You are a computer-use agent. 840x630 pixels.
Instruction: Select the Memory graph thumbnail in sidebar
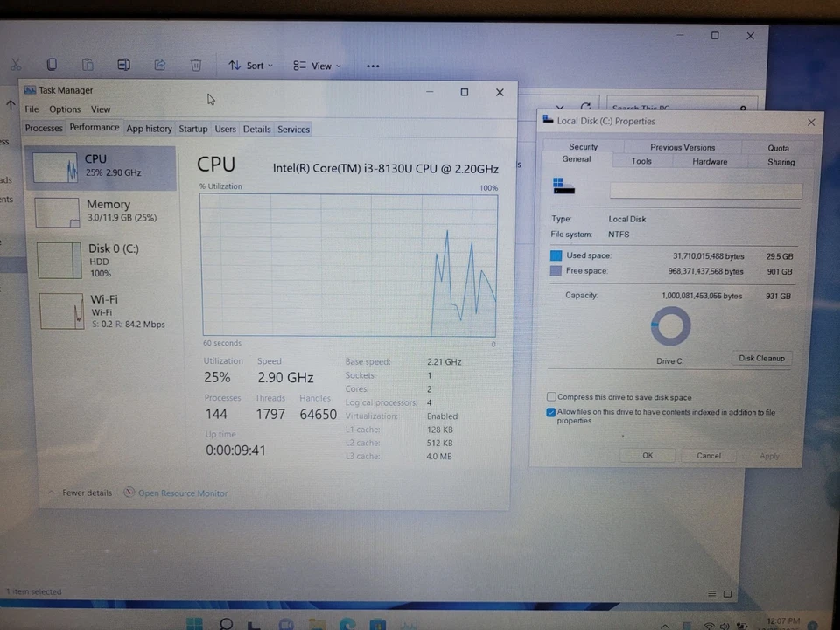coord(57,213)
